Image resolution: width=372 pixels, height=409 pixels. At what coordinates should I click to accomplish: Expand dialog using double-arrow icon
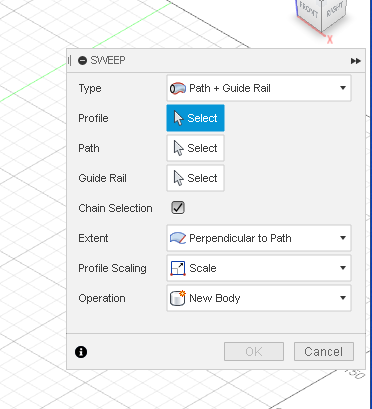(x=356, y=61)
